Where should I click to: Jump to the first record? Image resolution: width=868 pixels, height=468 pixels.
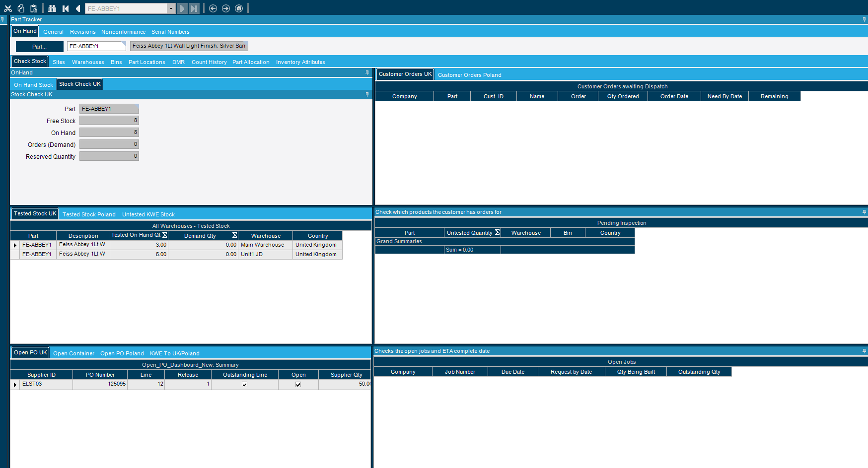tap(66, 8)
